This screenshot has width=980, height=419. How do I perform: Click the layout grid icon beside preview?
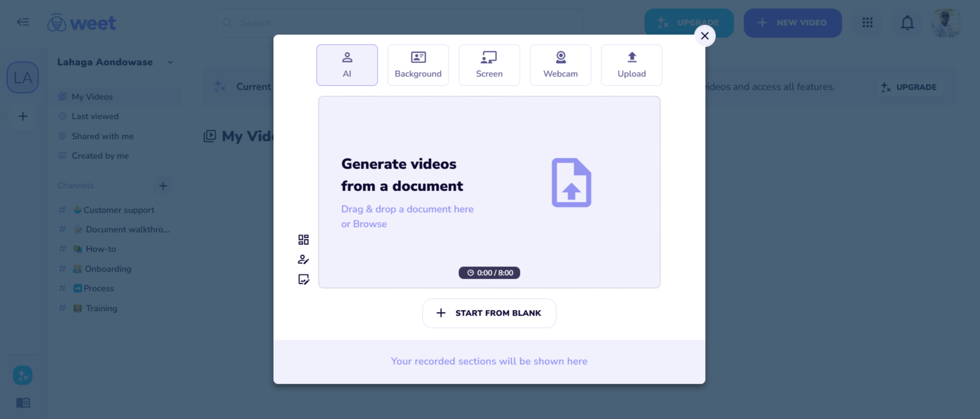click(303, 240)
